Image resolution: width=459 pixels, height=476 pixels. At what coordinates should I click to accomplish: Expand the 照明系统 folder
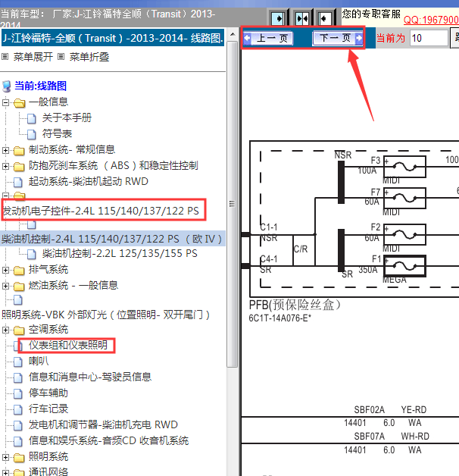[x=5, y=457]
